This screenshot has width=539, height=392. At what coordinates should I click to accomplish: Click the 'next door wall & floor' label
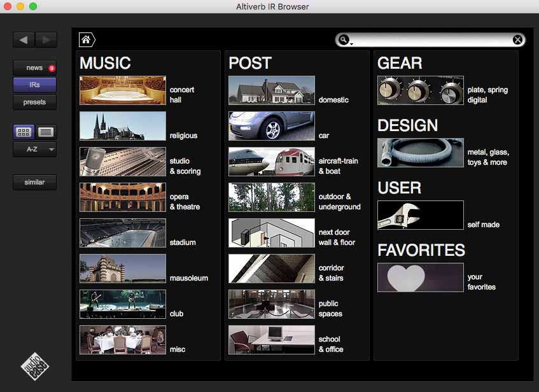[337, 237]
